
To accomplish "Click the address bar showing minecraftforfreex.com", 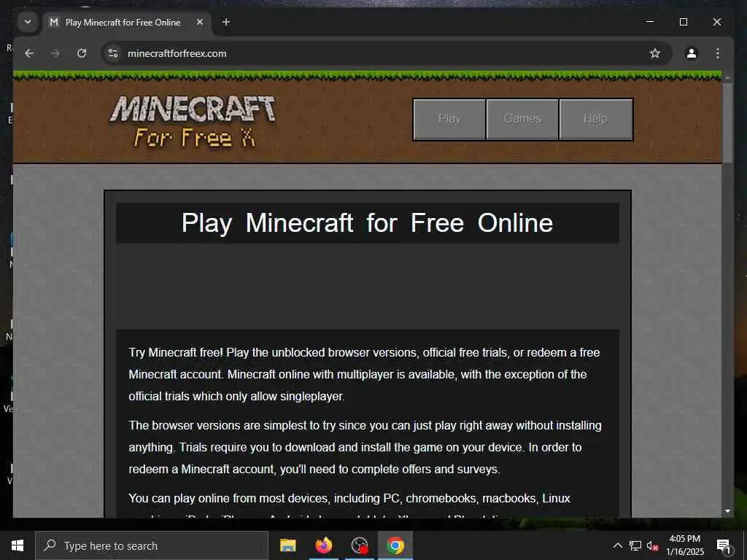I will (x=387, y=53).
